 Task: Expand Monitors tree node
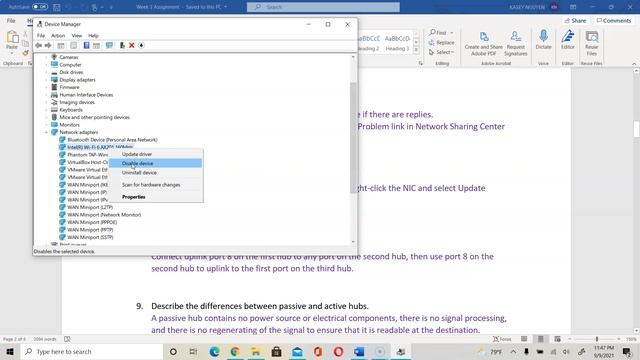(46, 125)
